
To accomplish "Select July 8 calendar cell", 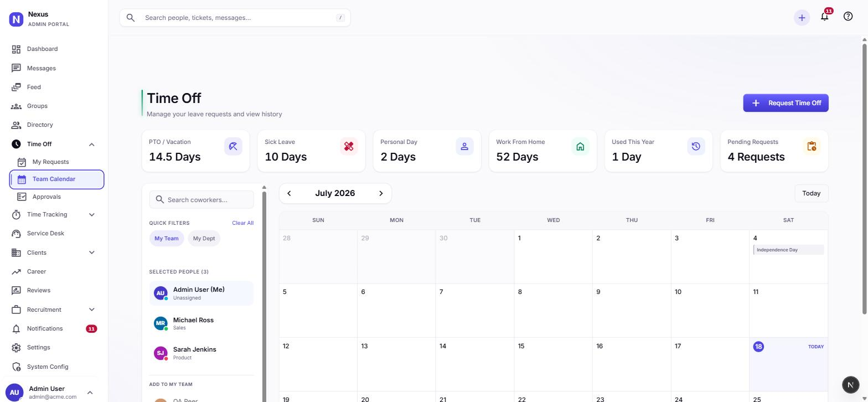I will coord(553,311).
